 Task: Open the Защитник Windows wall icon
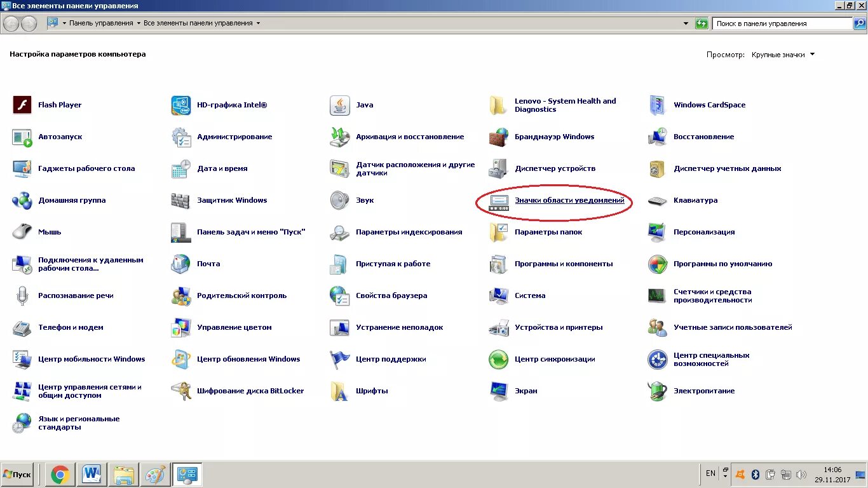tap(181, 200)
